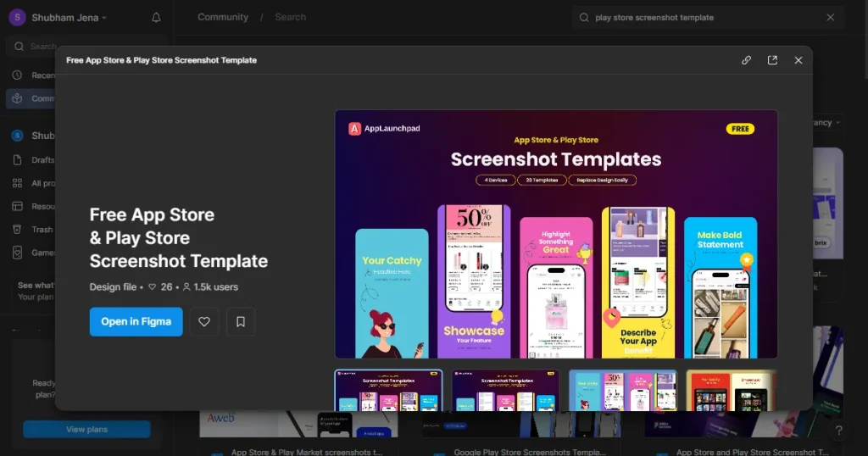Viewport: 868px width, 456px height.
Task: Open Google Play Store Screenshots Template result
Action: coord(530,452)
